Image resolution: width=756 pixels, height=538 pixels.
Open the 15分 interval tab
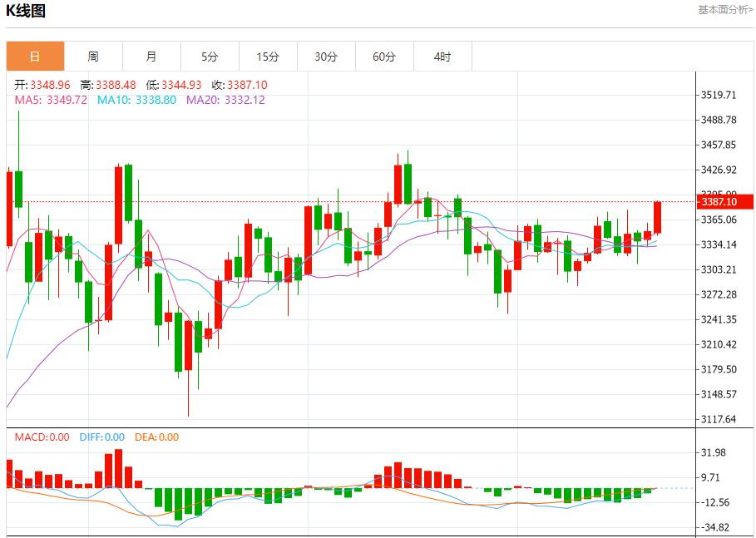(268, 57)
